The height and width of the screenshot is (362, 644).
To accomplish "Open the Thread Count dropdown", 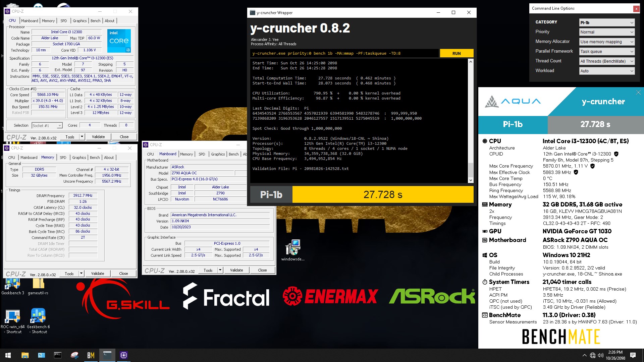I will pyautogui.click(x=607, y=61).
